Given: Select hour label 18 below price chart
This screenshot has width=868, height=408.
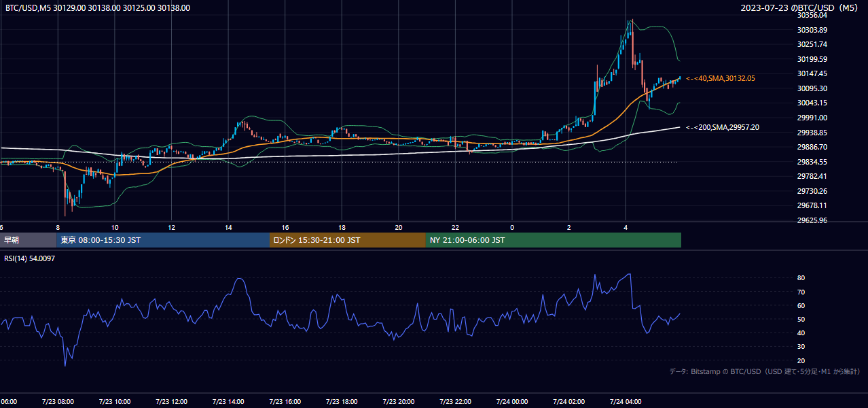Looking at the screenshot, I should (342, 227).
